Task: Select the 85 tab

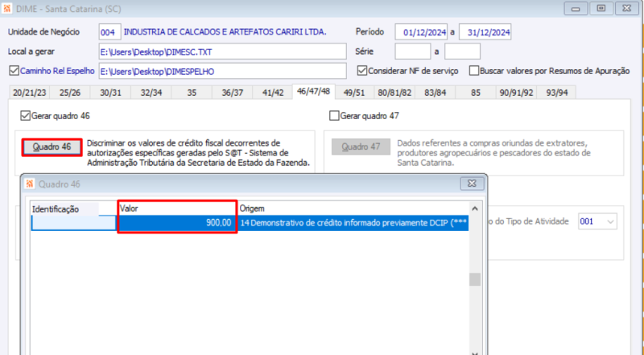Action: (x=476, y=93)
